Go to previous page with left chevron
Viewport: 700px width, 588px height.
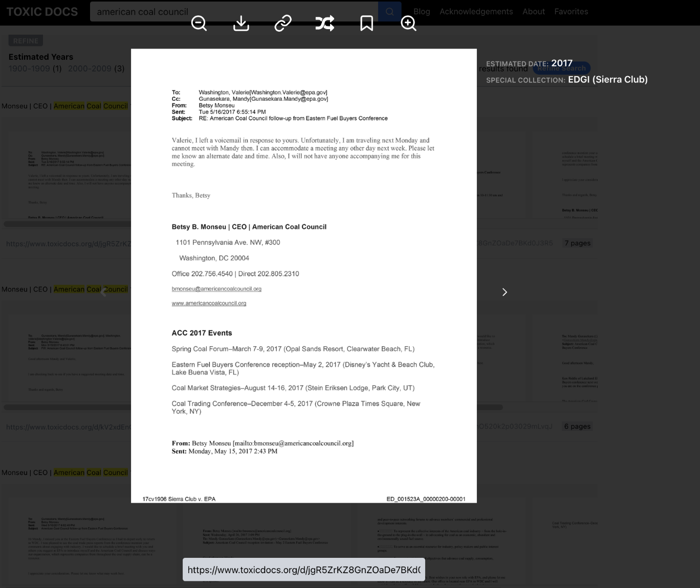click(x=103, y=292)
